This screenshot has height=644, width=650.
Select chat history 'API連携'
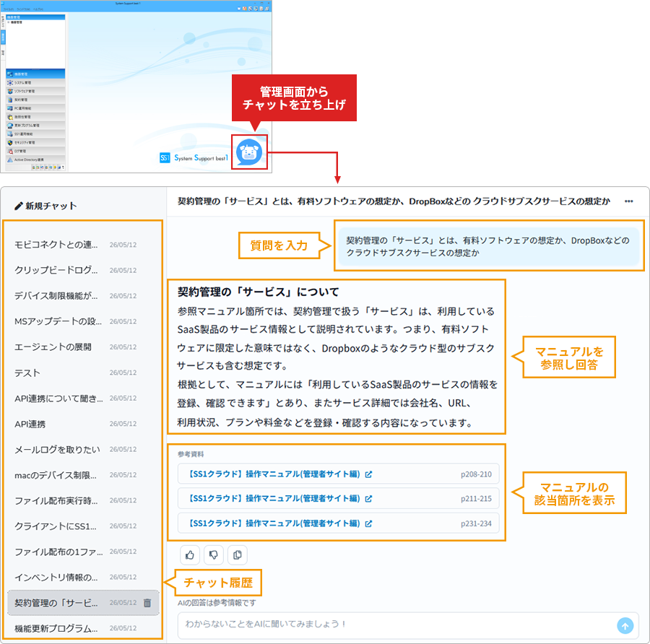point(82,424)
